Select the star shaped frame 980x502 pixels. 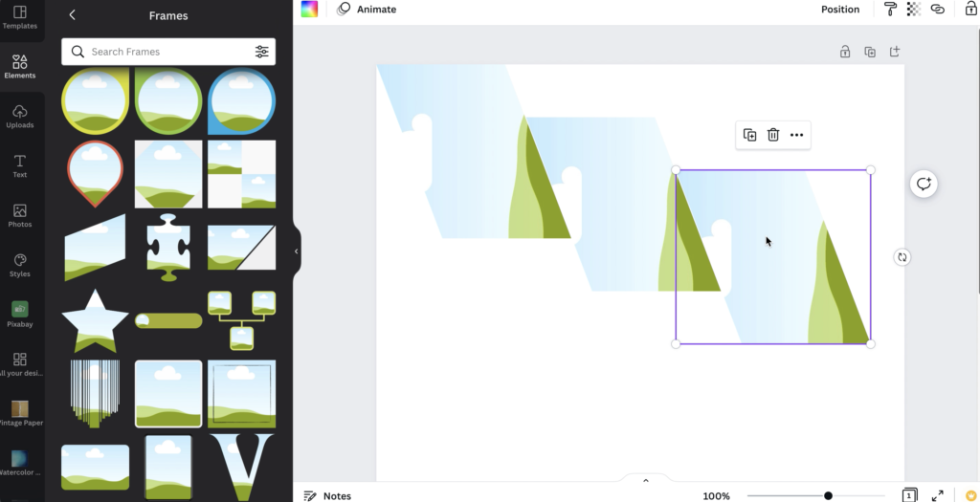(x=95, y=321)
